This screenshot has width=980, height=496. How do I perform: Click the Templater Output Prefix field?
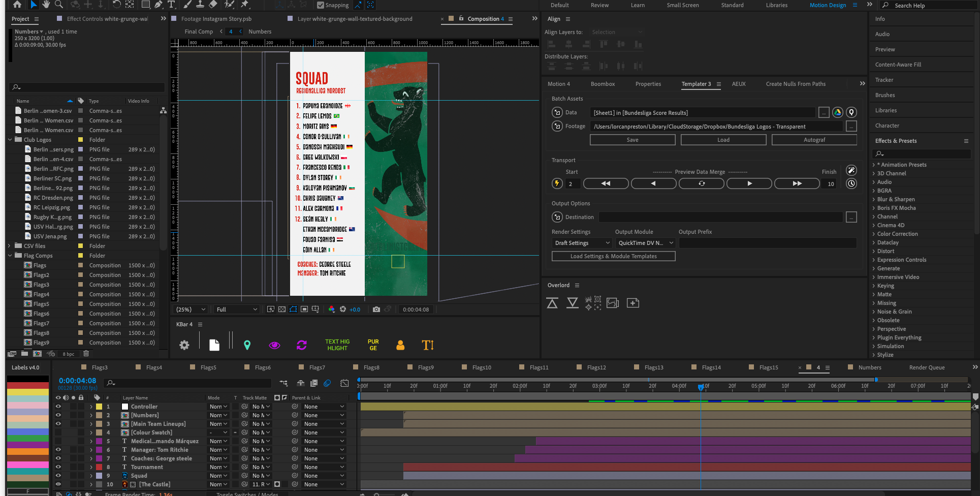(x=768, y=243)
